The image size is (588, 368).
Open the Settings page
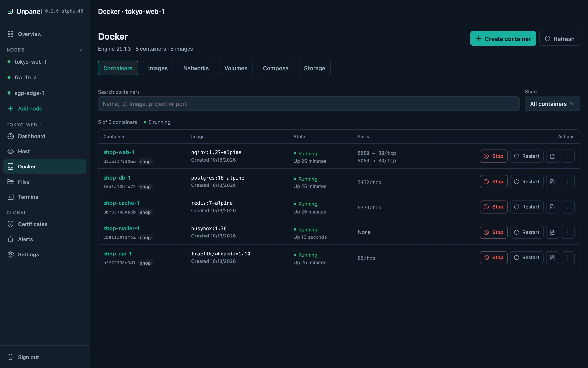pos(45,254)
